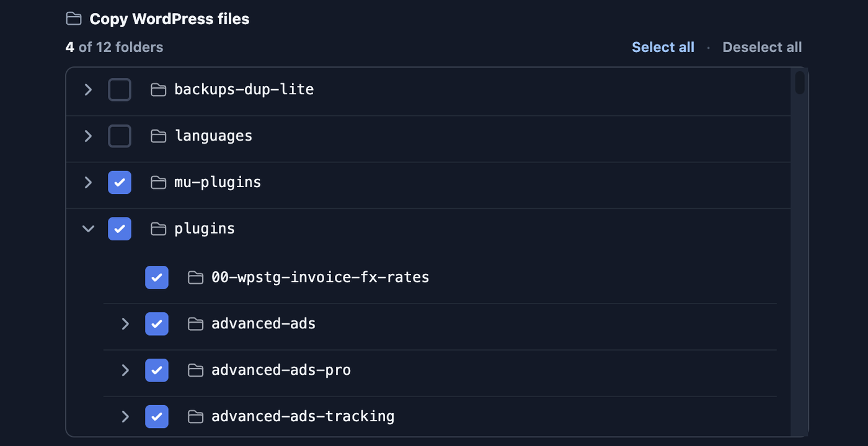The width and height of the screenshot is (868, 446).
Task: Click the advanced-ads folder name
Action: click(263, 323)
